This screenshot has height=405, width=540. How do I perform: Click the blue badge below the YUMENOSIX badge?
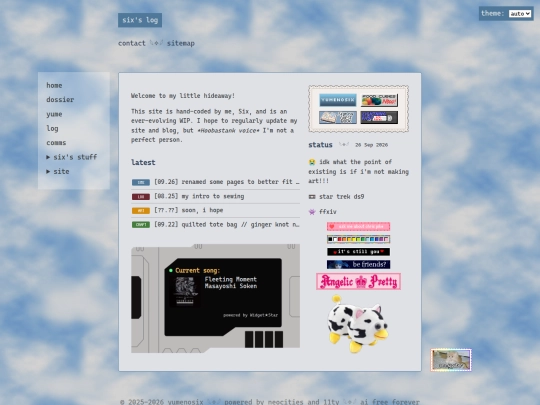[x=338, y=117]
